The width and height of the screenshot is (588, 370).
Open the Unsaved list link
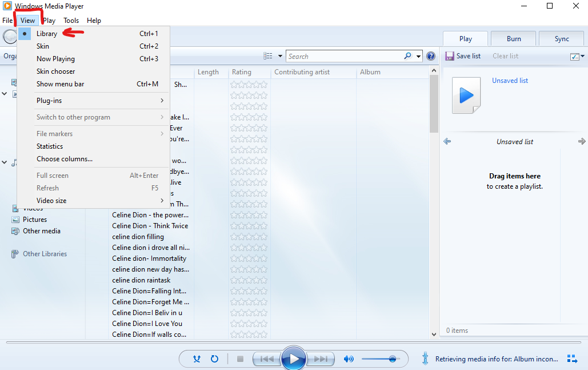tap(510, 81)
